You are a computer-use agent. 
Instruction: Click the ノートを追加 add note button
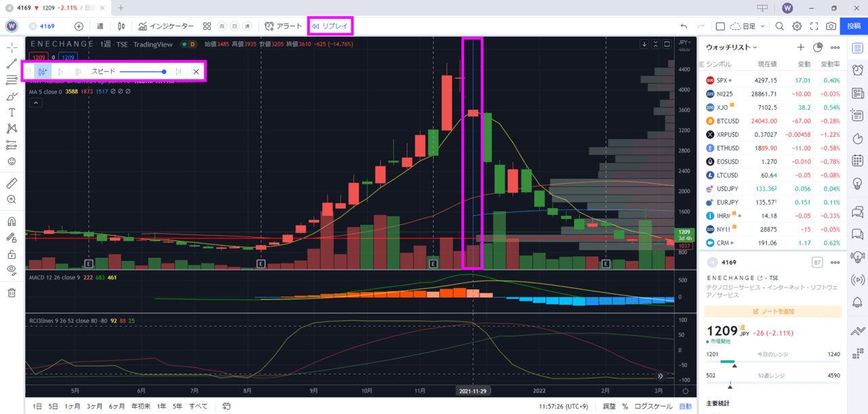coord(773,311)
